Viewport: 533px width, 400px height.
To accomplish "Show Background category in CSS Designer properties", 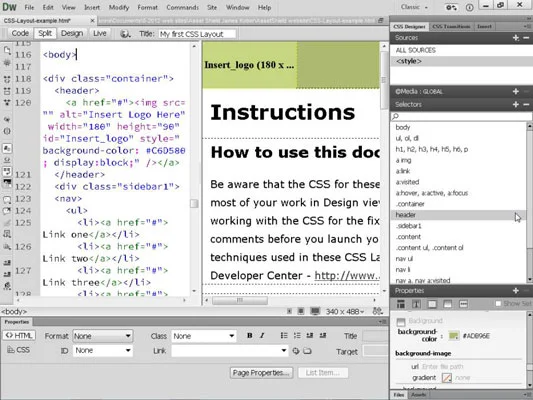I will (447, 304).
